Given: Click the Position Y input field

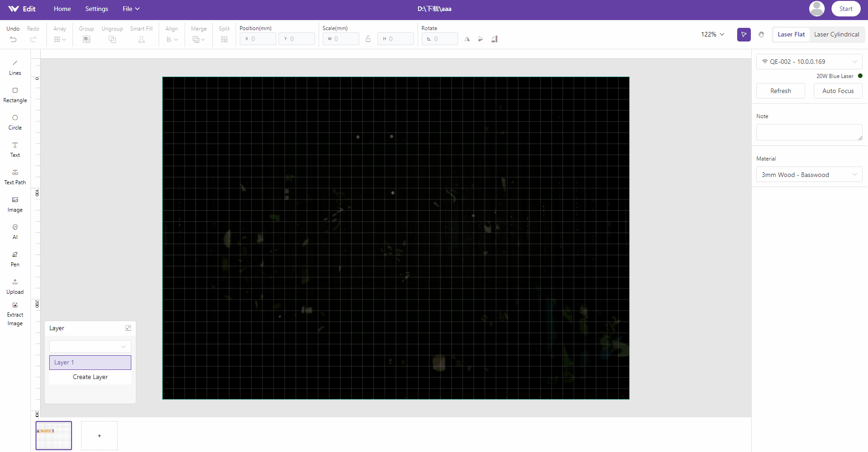Looking at the screenshot, I should tap(297, 39).
